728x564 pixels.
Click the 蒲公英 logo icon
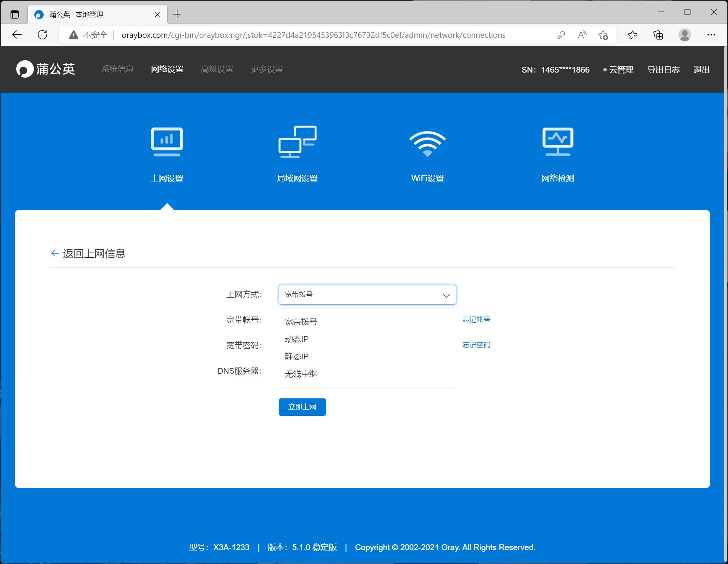[24, 69]
